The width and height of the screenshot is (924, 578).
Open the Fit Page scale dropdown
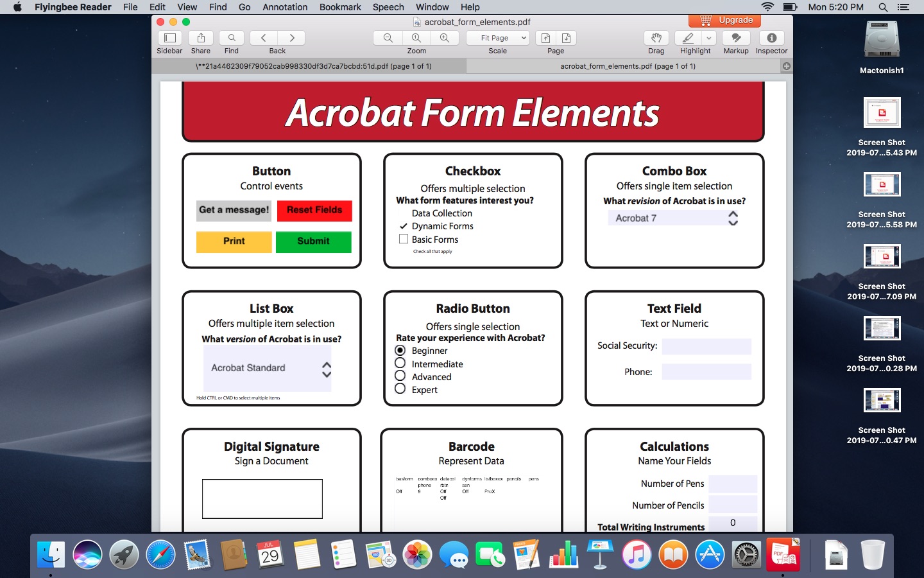click(x=497, y=37)
